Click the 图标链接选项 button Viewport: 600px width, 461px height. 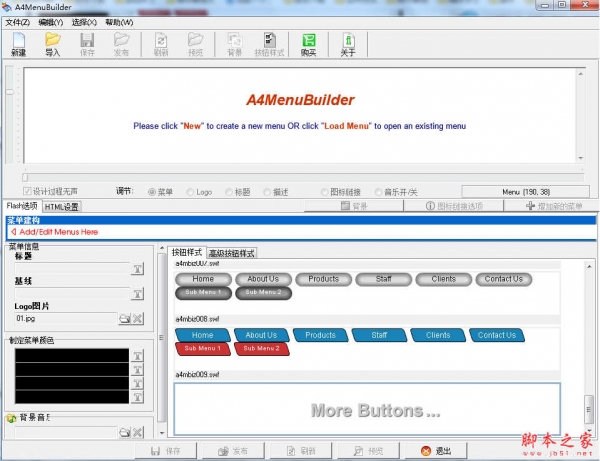(454, 206)
